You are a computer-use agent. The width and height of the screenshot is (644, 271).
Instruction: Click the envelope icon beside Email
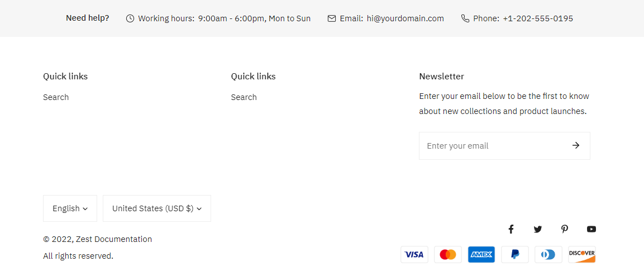point(332,18)
